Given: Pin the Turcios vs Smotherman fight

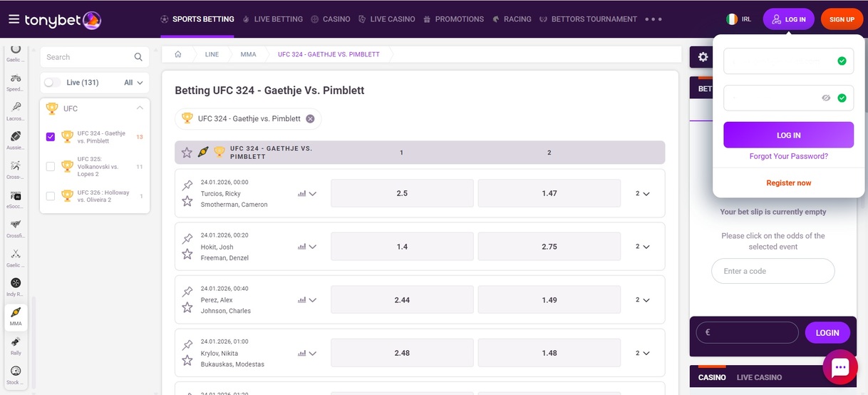Looking at the screenshot, I should pyautogui.click(x=187, y=185).
